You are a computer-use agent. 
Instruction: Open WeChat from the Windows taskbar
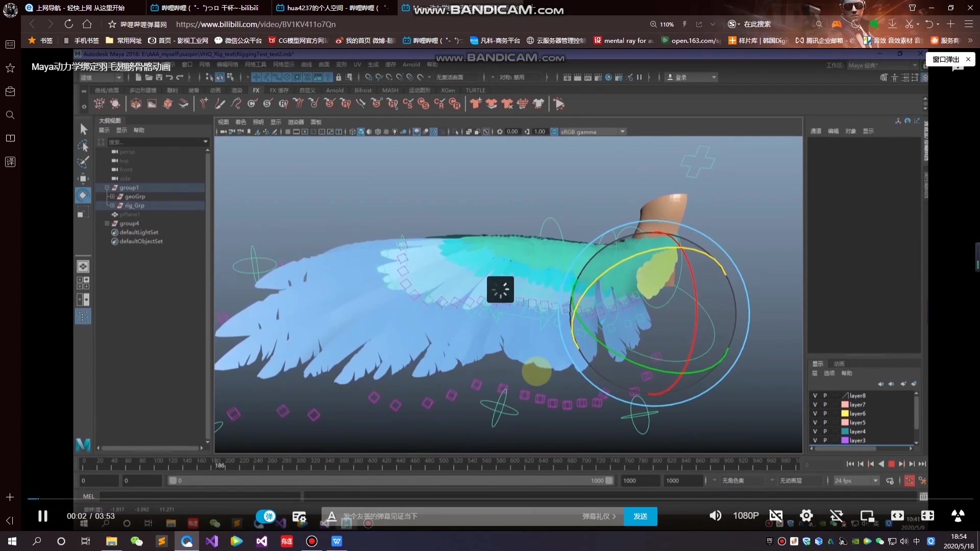136,541
